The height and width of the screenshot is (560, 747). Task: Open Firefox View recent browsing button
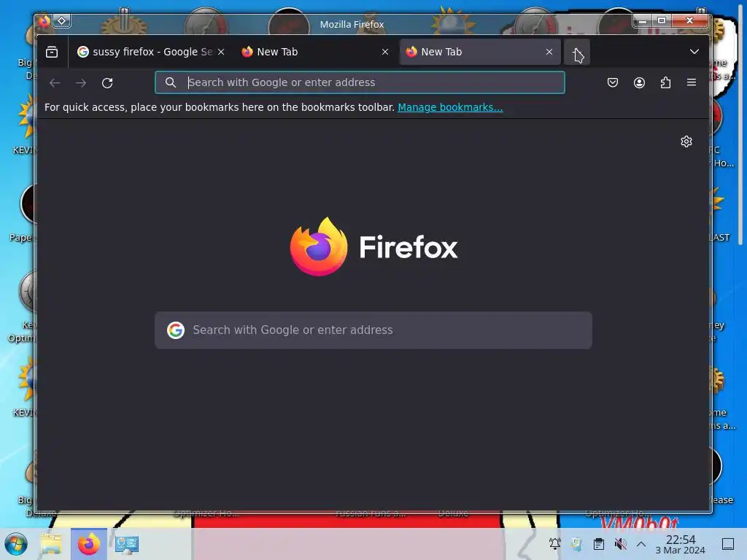point(52,52)
